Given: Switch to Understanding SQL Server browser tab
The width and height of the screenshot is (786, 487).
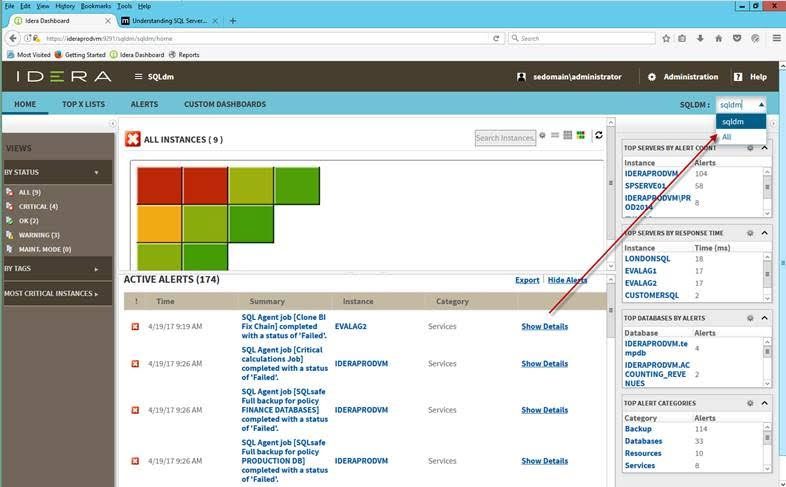Looking at the screenshot, I should 169,21.
